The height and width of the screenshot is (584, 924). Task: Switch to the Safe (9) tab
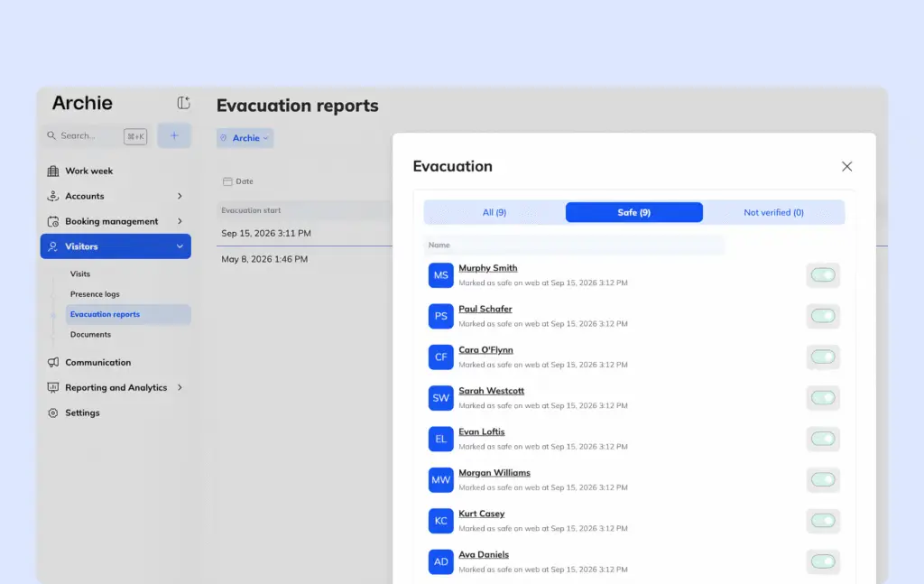(x=634, y=212)
